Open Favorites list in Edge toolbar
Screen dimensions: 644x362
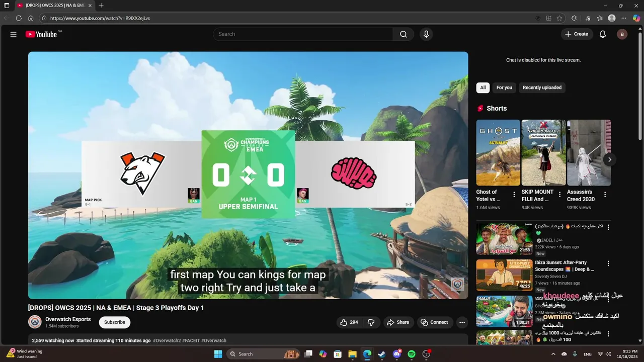(600, 18)
